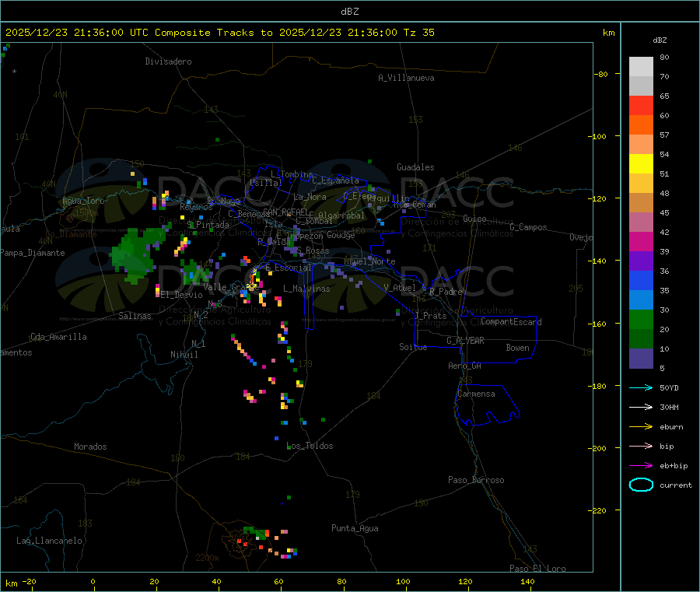Click the magenta eb+bip arrow icon
Viewport: 700px width, 592px height.
coord(641,465)
